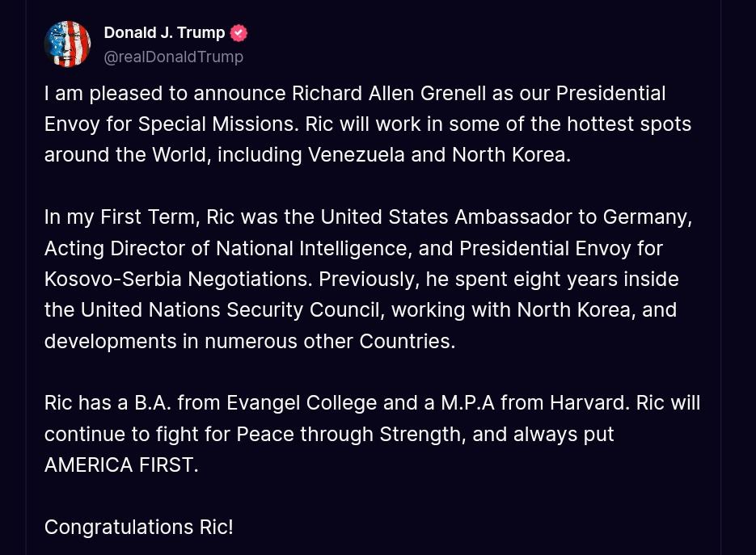Click "United Nations Security Council" in the post

(230, 309)
